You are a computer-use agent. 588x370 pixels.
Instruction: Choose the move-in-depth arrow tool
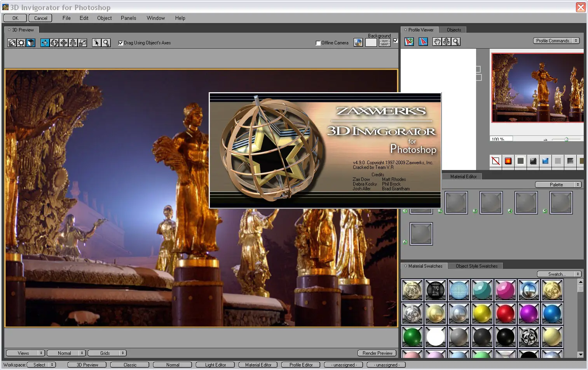pyautogui.click(x=73, y=43)
